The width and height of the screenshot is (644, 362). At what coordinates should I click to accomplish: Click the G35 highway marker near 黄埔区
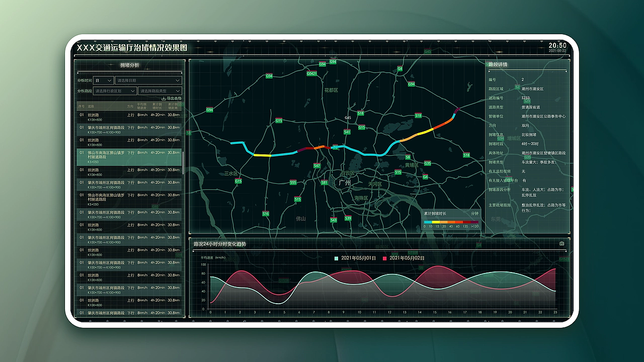click(428, 163)
